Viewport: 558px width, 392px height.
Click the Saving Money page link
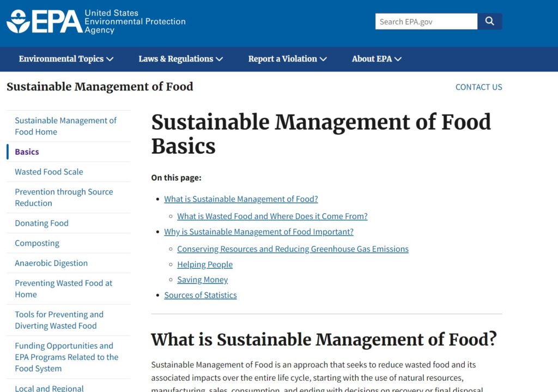(202, 280)
